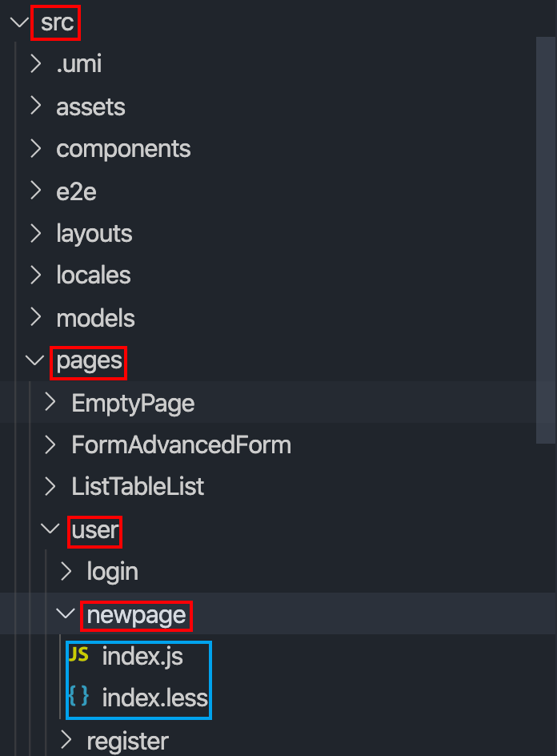The width and height of the screenshot is (557, 756).
Task: Expand the .umi folder chevron
Action: (x=35, y=64)
